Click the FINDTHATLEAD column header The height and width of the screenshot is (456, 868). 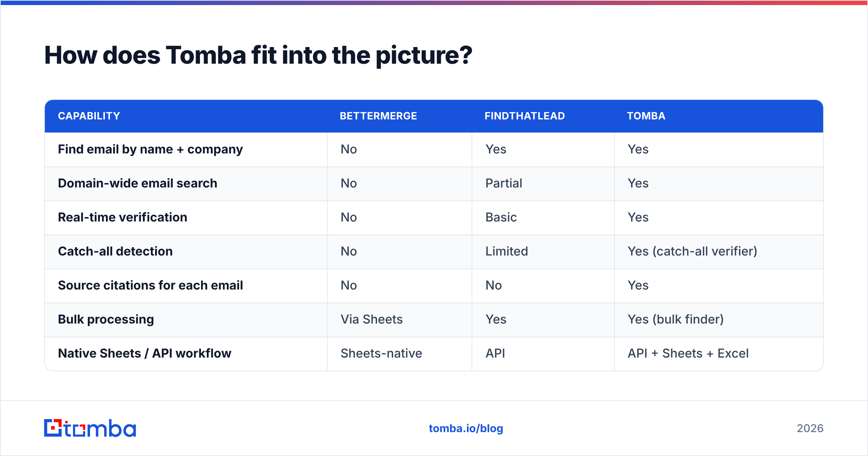(x=524, y=116)
